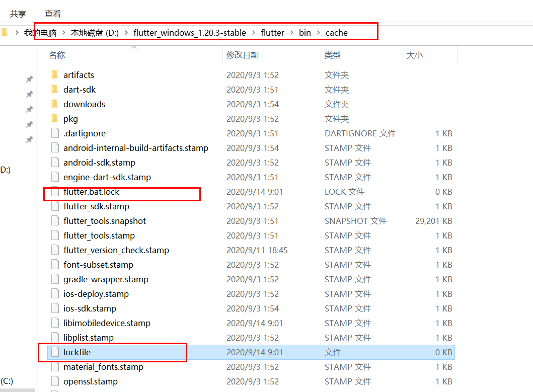This screenshot has height=392, width=533.
Task: Click the .dartignore file icon
Action: coord(55,133)
